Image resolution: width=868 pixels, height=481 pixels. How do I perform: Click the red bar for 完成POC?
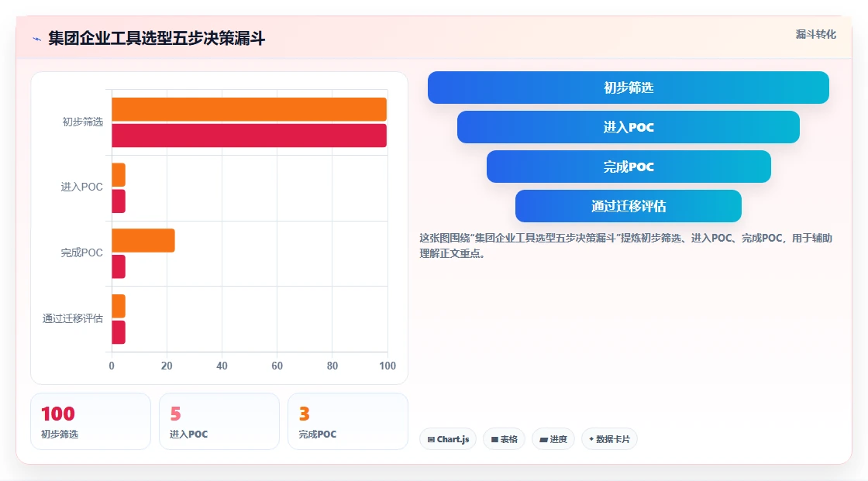coord(119,266)
